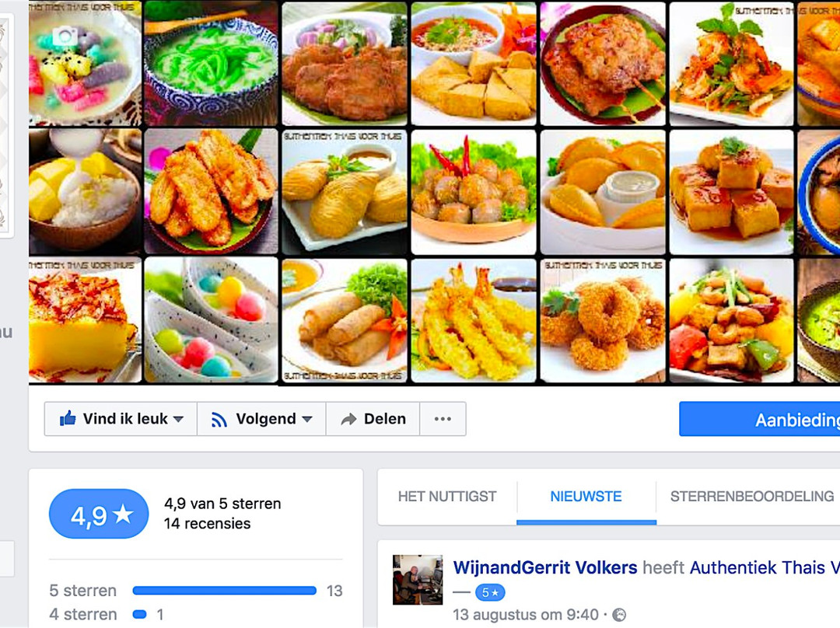Open the three-dots more options button
Viewport: 840px width, 628px height.
click(x=443, y=419)
